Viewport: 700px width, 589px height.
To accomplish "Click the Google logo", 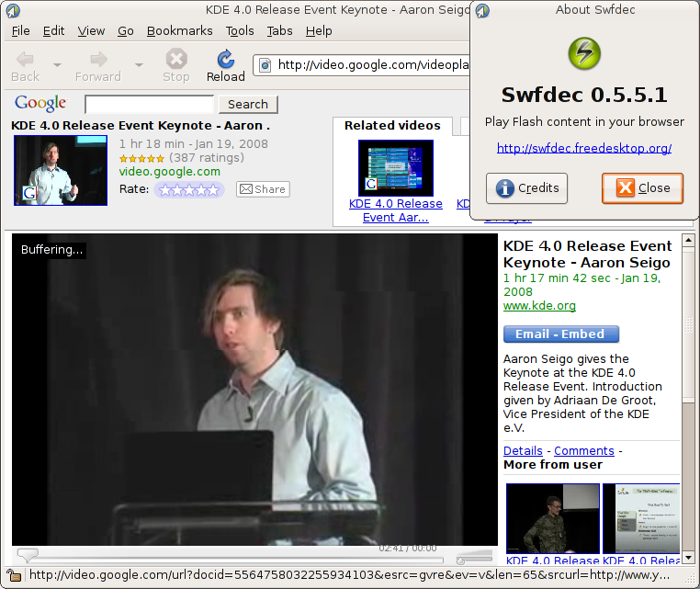I will pos(40,103).
